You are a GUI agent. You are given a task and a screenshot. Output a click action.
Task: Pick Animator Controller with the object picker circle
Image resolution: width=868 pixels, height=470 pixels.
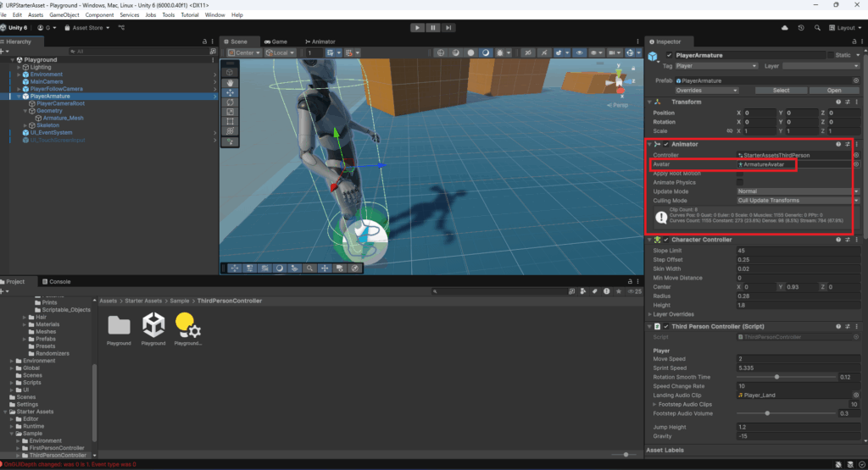pos(856,155)
